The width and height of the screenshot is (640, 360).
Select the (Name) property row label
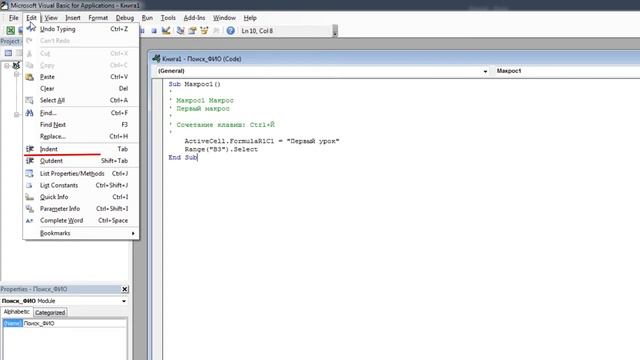13,323
